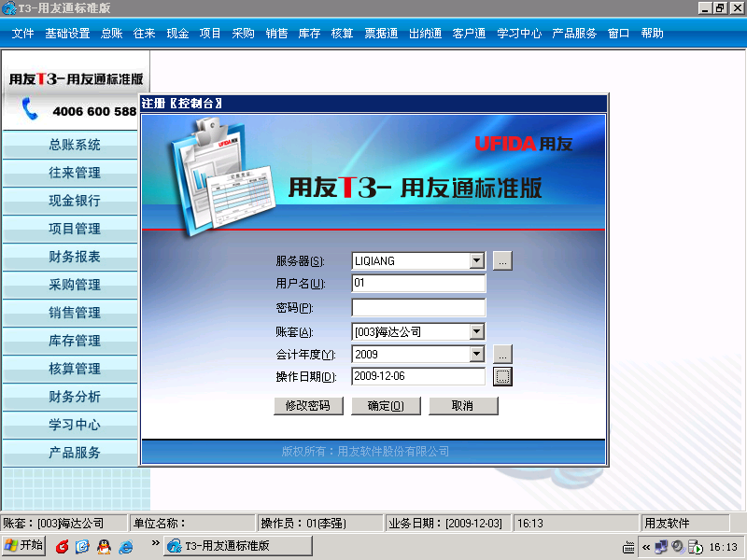
Task: Open the 现金 menu
Action: click(177, 34)
